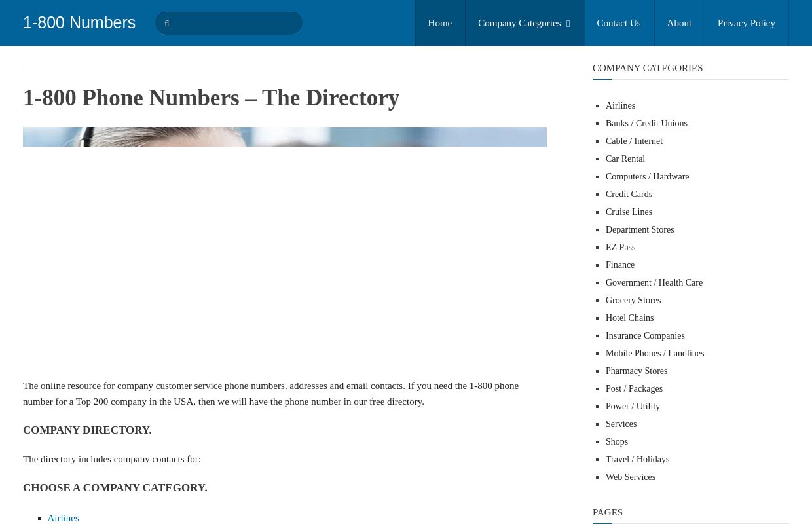Click CHOOSE A COMPANY CATEGORY heading
812x524 pixels.
(x=115, y=488)
